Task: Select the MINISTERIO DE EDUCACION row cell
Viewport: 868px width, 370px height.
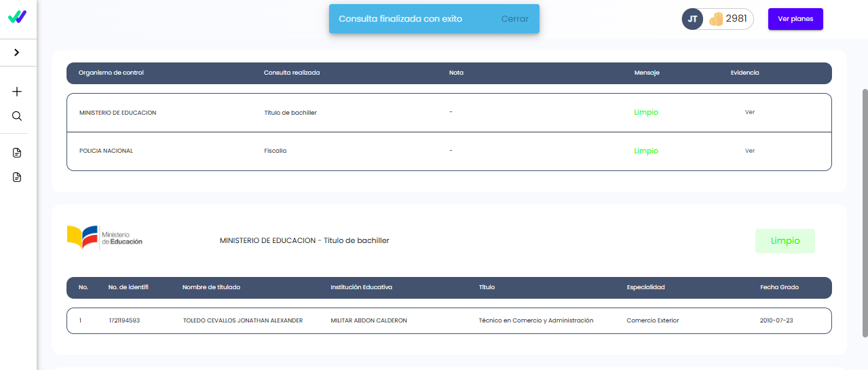Action: (117, 113)
